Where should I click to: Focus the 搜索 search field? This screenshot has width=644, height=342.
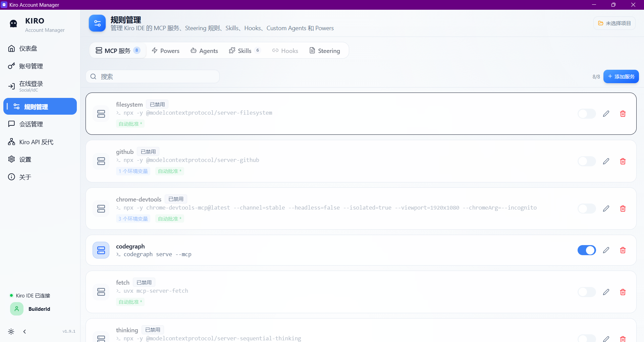(153, 76)
